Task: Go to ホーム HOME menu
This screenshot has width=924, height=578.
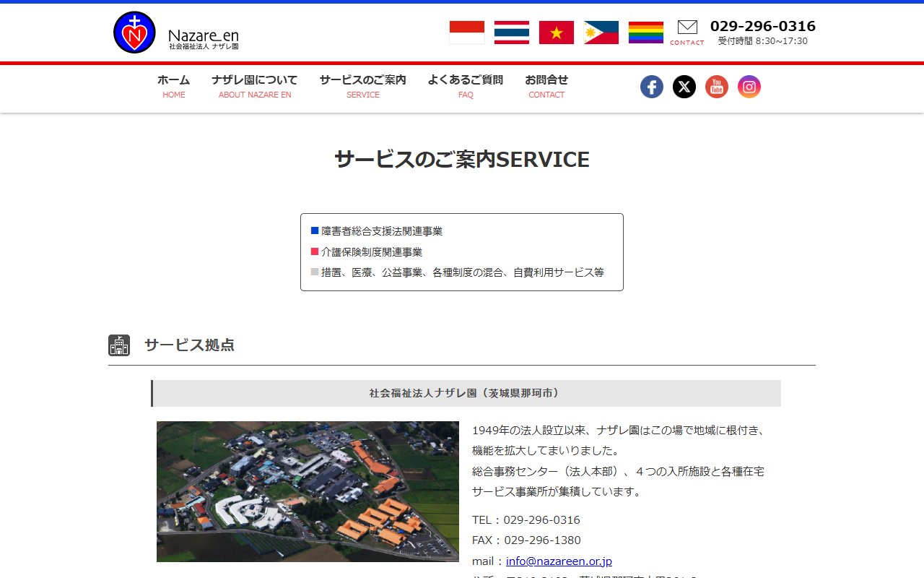Action: pos(173,87)
